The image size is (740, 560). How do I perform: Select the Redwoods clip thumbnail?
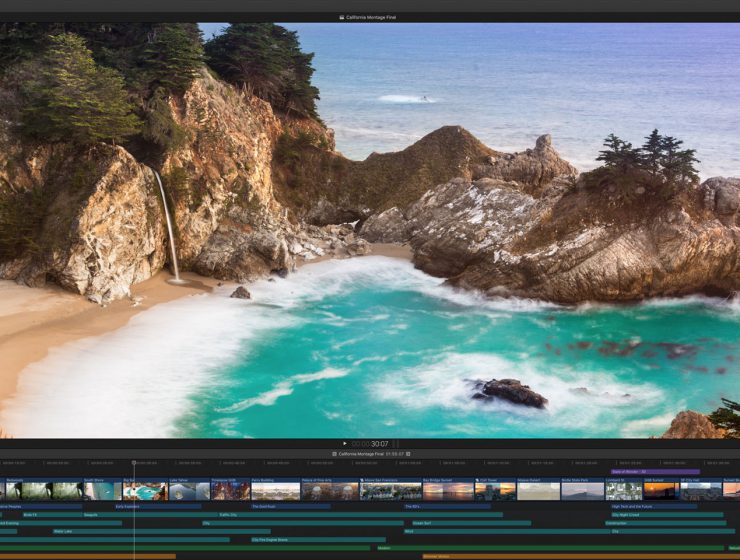pos(42,491)
